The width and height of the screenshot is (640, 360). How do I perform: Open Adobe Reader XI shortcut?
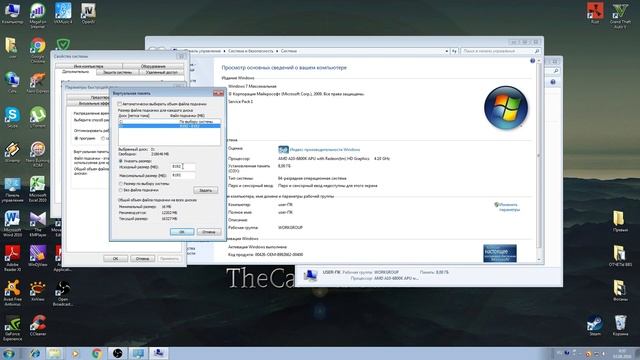pyautogui.click(x=12, y=258)
